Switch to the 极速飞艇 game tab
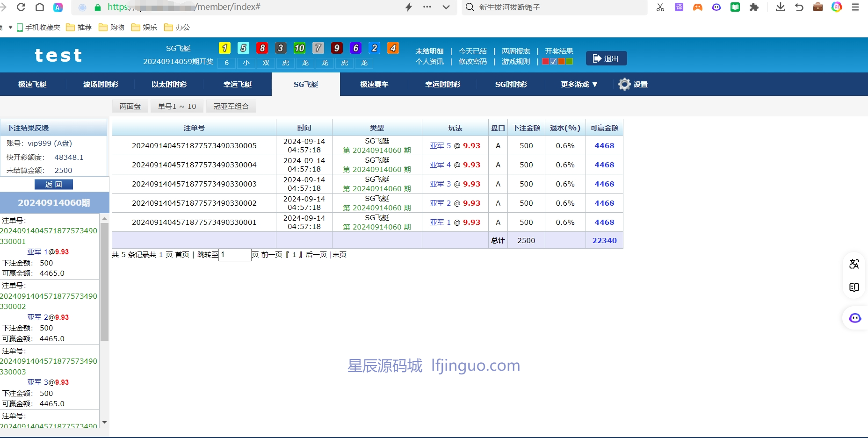The height and width of the screenshot is (438, 868). point(32,84)
